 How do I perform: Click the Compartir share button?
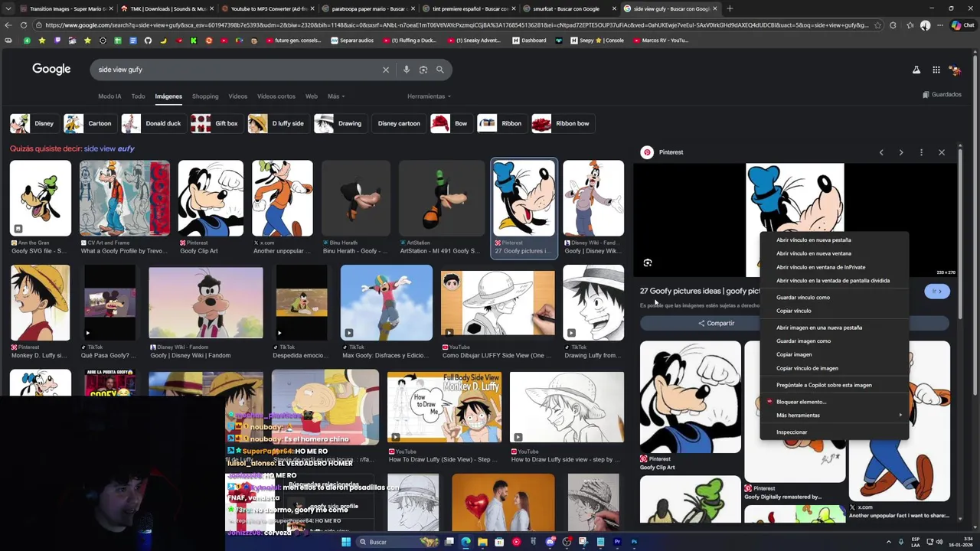(x=716, y=323)
